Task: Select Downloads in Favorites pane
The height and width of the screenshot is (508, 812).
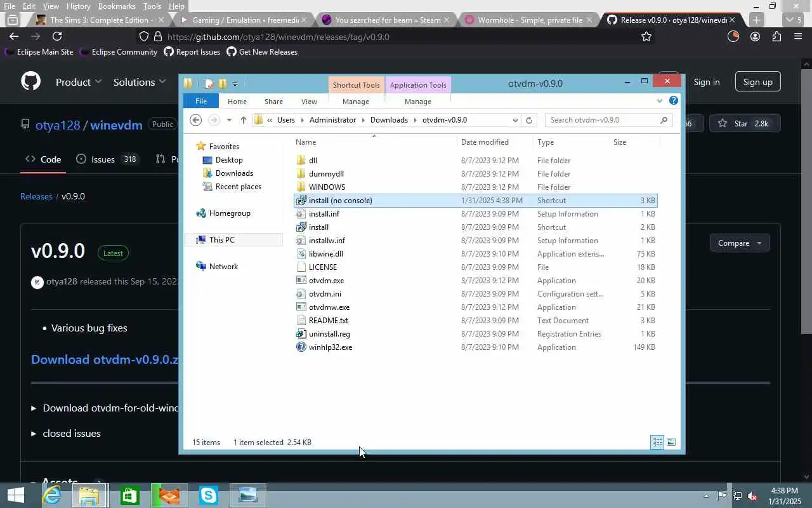Action: (234, 173)
